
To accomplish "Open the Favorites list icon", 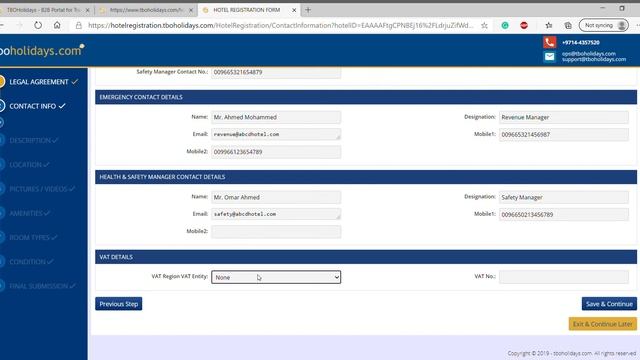I will (549, 25).
